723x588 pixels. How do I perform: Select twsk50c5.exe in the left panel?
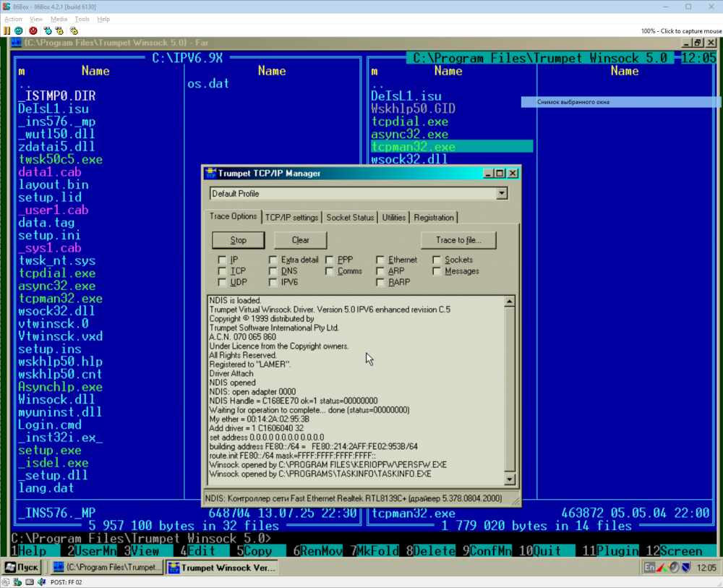coord(60,160)
